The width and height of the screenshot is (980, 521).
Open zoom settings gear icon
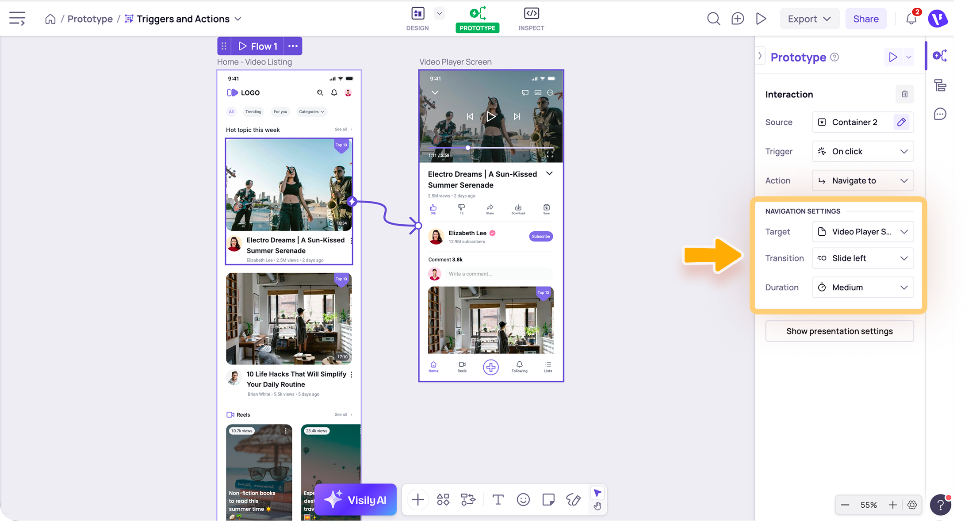pos(912,505)
